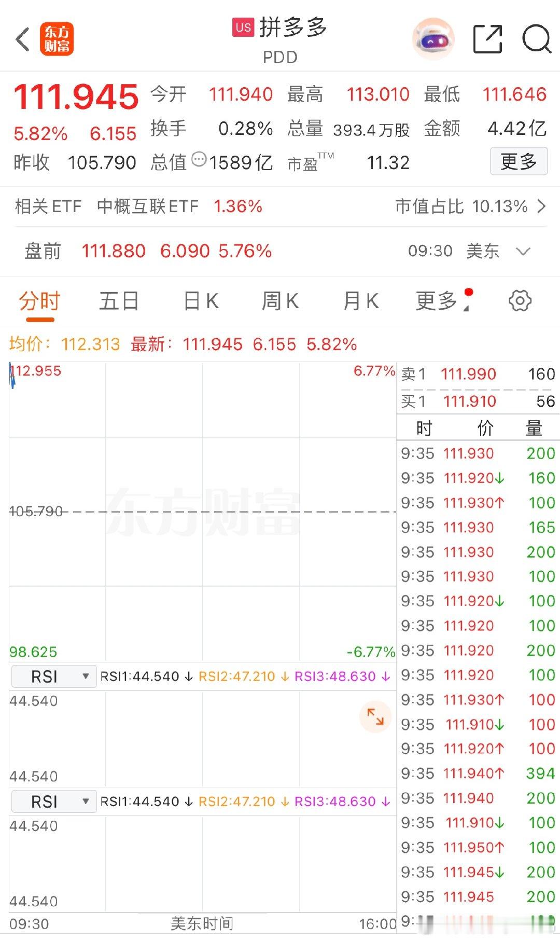Tap the 111.945↓ trade row
Viewport: 560px width, 940px height.
[478, 872]
